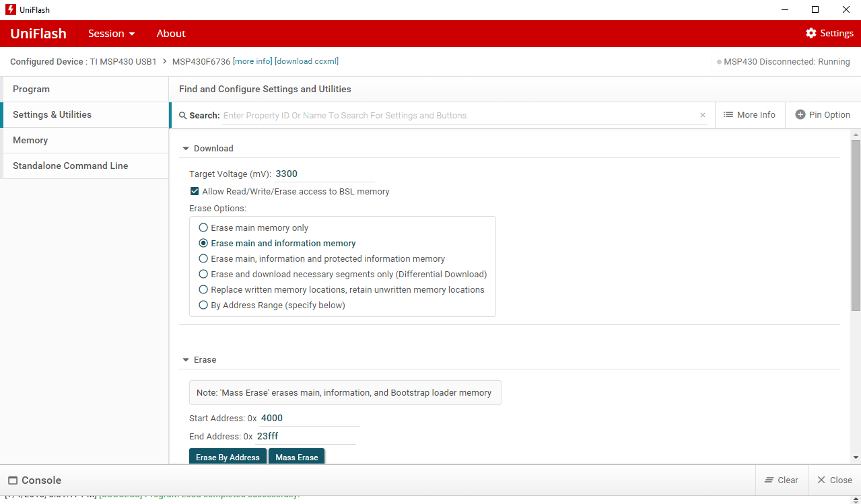The width and height of the screenshot is (861, 504).
Task: Open the About menu item
Action: coord(171,34)
